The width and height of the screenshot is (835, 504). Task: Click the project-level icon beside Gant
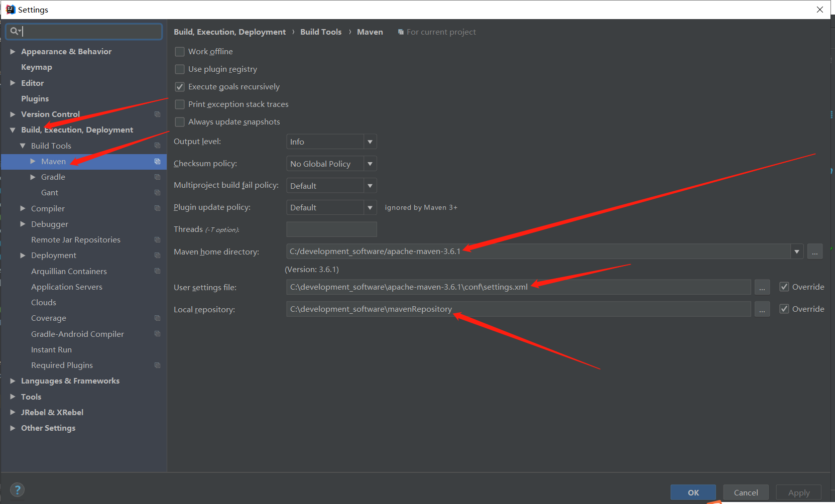[x=157, y=193]
